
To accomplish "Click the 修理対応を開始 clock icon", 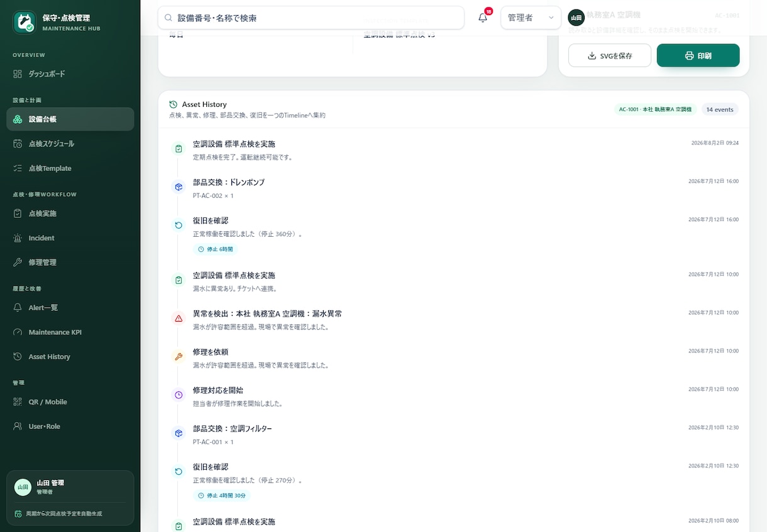I will coord(179,395).
